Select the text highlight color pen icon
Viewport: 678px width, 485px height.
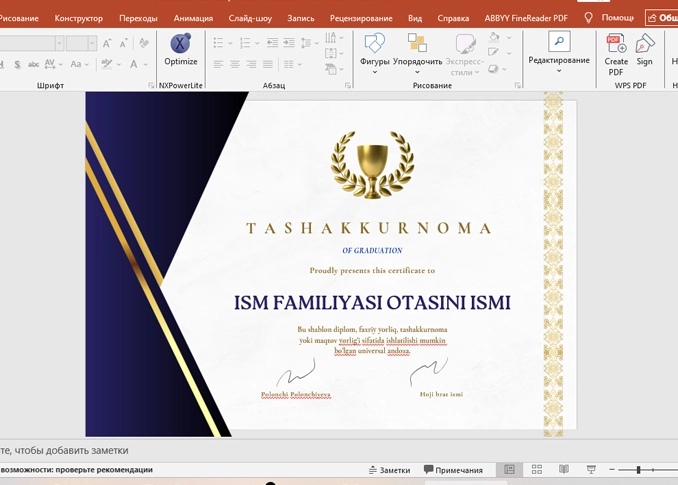[x=106, y=64]
